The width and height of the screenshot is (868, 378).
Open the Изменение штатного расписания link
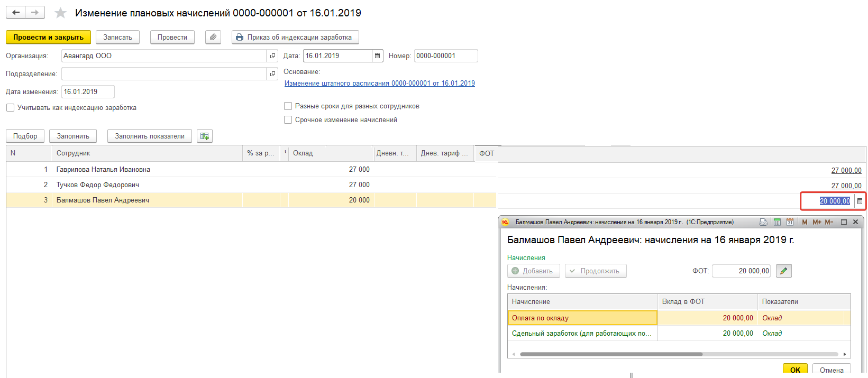point(379,84)
